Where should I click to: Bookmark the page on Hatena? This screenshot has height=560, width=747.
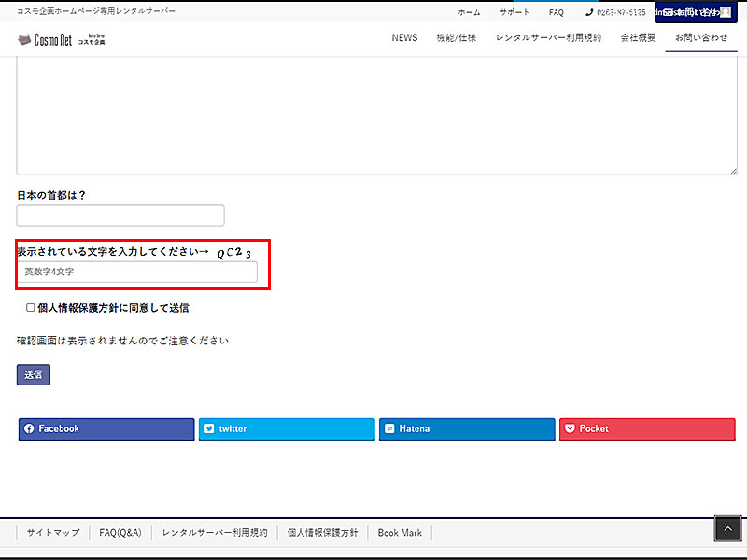467,428
